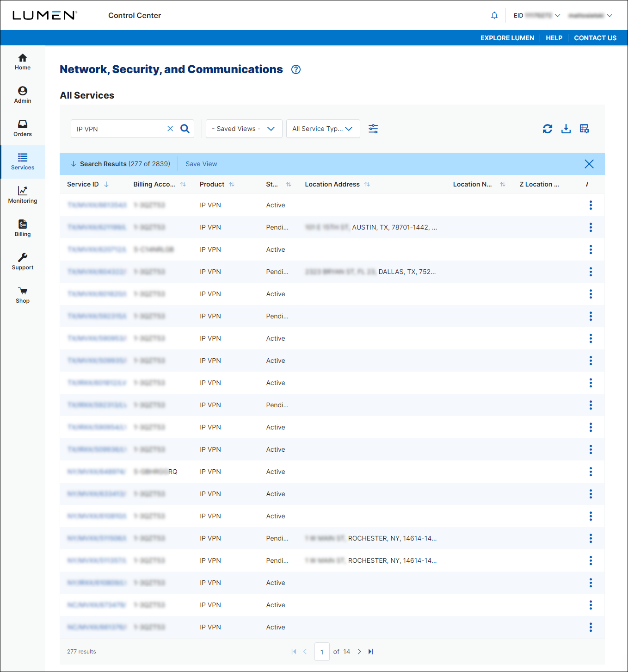Clear the IP VPN search text
The width and height of the screenshot is (628, 672).
[x=170, y=129]
